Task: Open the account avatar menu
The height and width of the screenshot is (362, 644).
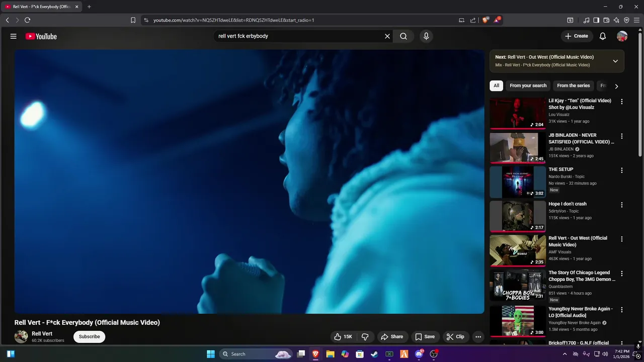Action: [x=622, y=36]
